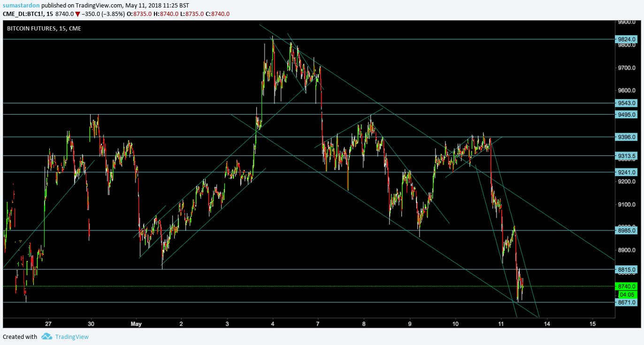Click the 11 date on time axis
The image size is (644, 345).
pyautogui.click(x=501, y=324)
